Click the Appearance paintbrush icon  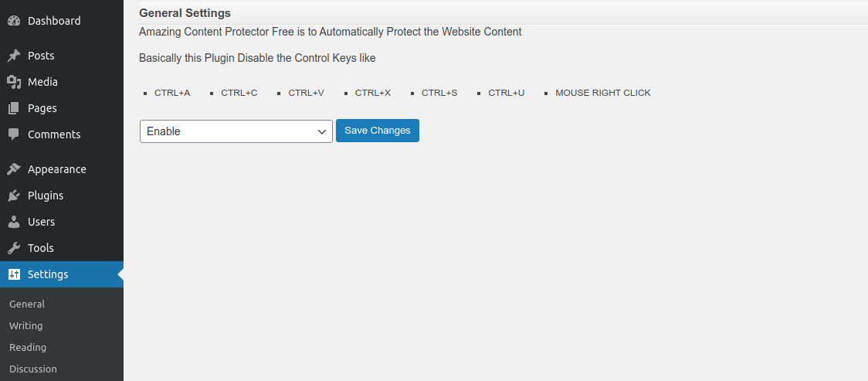coord(14,169)
